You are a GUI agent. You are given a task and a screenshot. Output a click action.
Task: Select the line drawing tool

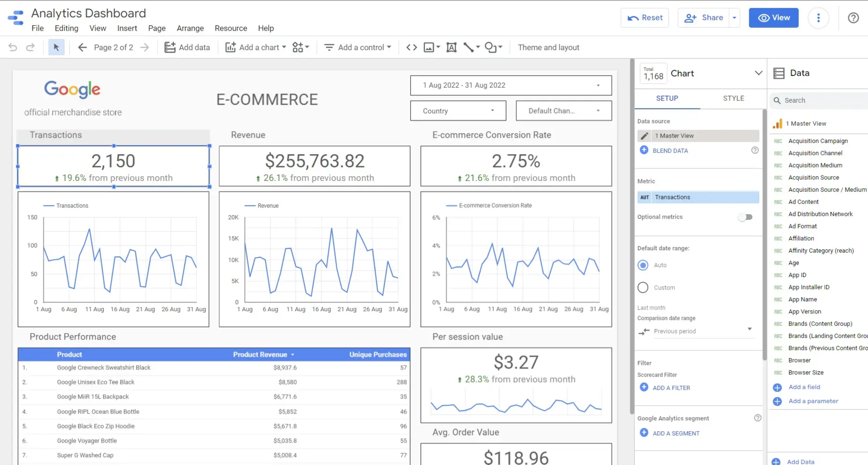click(x=469, y=47)
